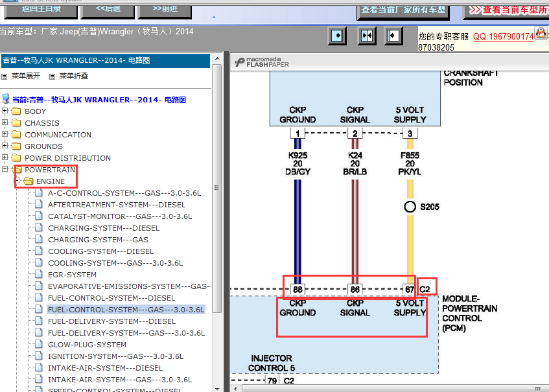
Task: Expand the GROUNDS tree node
Action: [5, 146]
